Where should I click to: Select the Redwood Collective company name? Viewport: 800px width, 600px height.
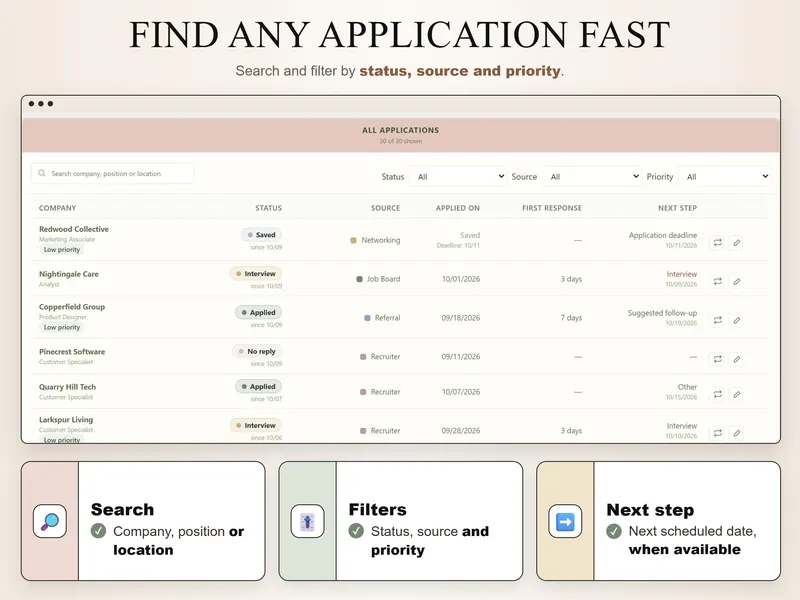(74, 229)
